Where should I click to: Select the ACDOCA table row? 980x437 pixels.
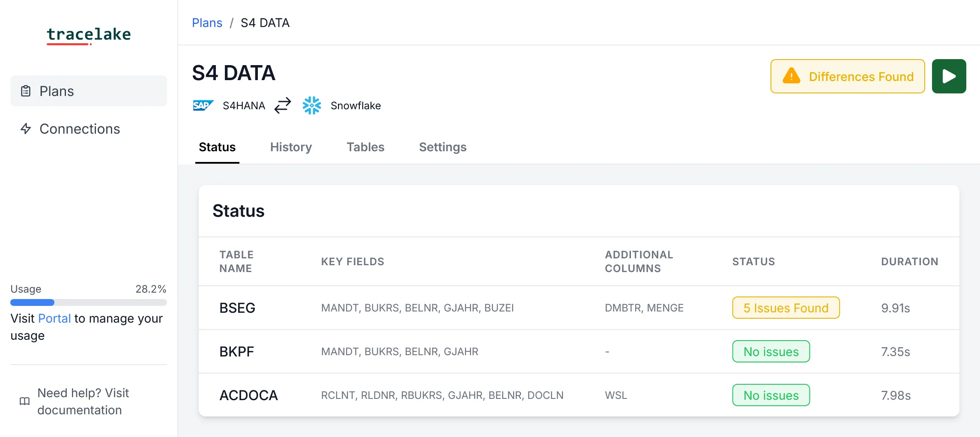(x=248, y=395)
